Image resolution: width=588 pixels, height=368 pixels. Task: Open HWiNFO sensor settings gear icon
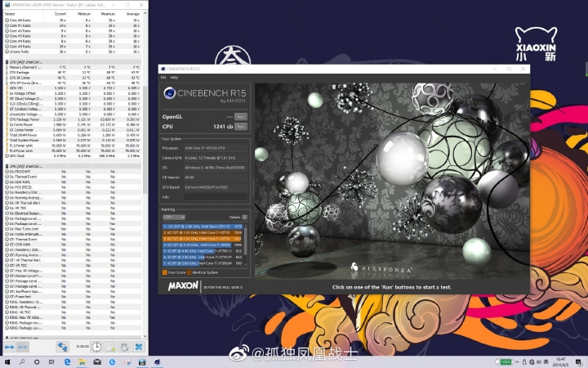click(x=124, y=347)
